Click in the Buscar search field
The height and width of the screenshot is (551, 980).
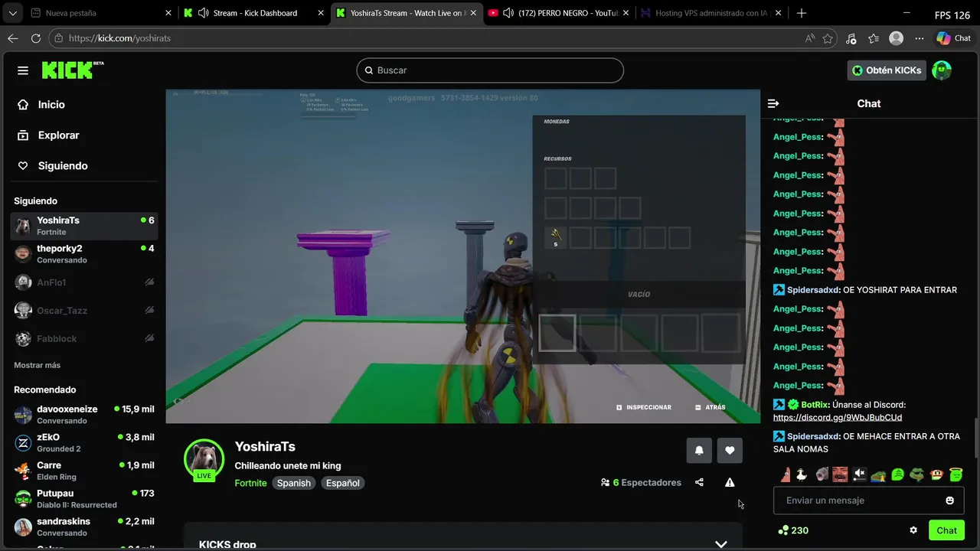click(x=490, y=70)
